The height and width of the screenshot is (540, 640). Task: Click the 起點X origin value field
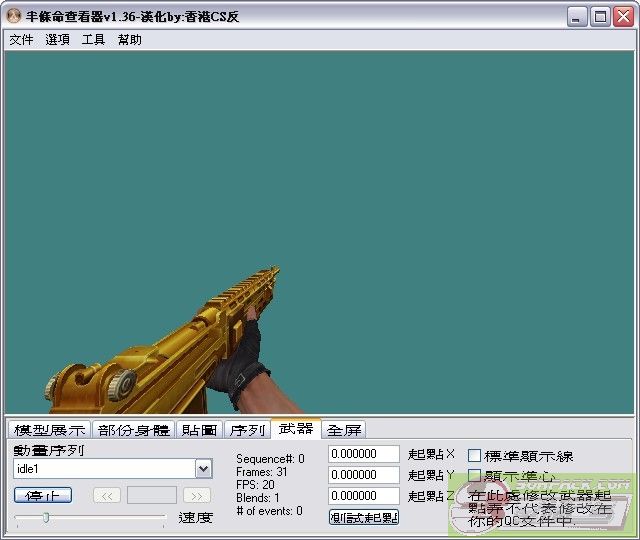click(x=364, y=455)
